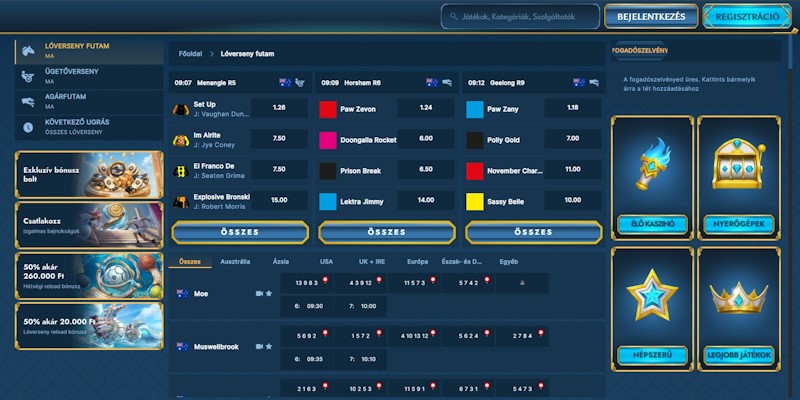Open Muswellbrook race 7 at 10:10
Screen dimensions: 800x400
(360, 359)
